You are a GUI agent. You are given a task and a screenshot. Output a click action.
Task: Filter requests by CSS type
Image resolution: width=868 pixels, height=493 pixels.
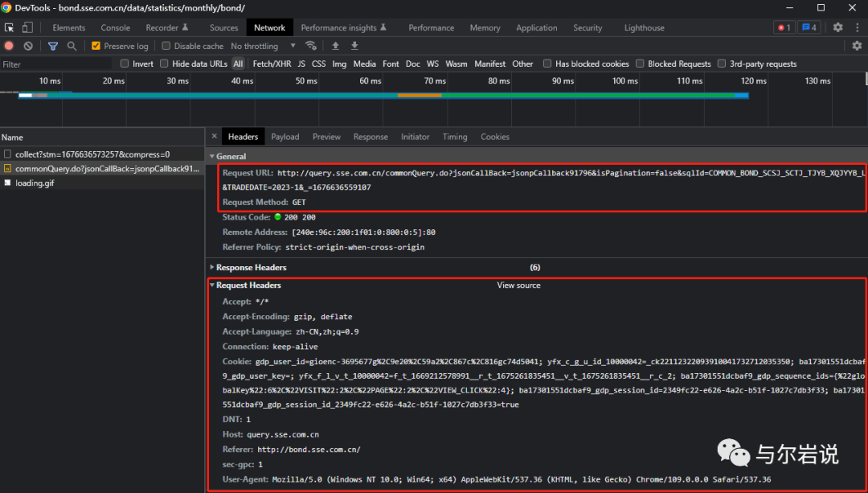tap(319, 64)
